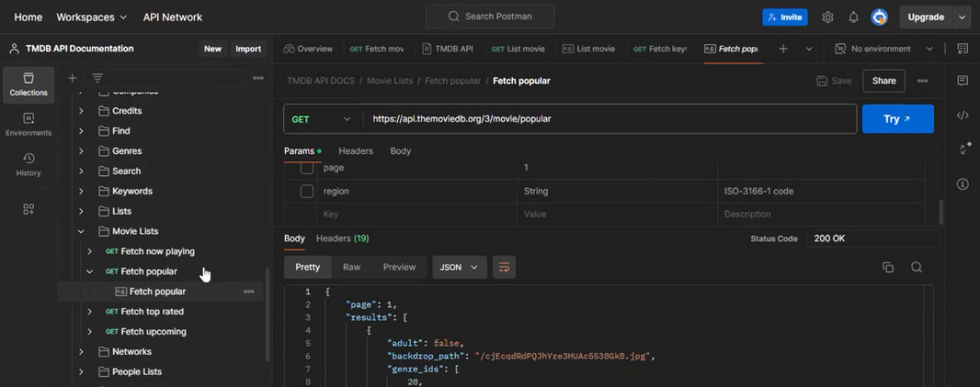
Task: Select the Preview response view
Action: 399,267
